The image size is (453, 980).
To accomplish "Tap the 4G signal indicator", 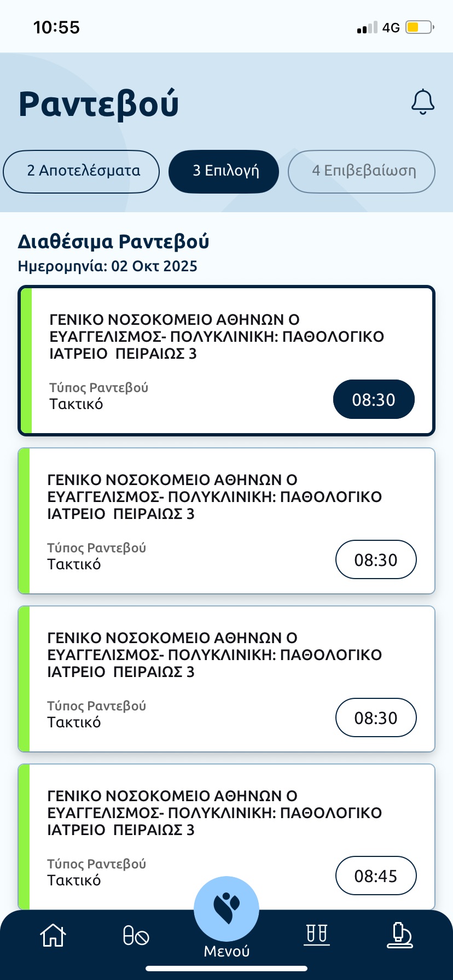I will (391, 28).
